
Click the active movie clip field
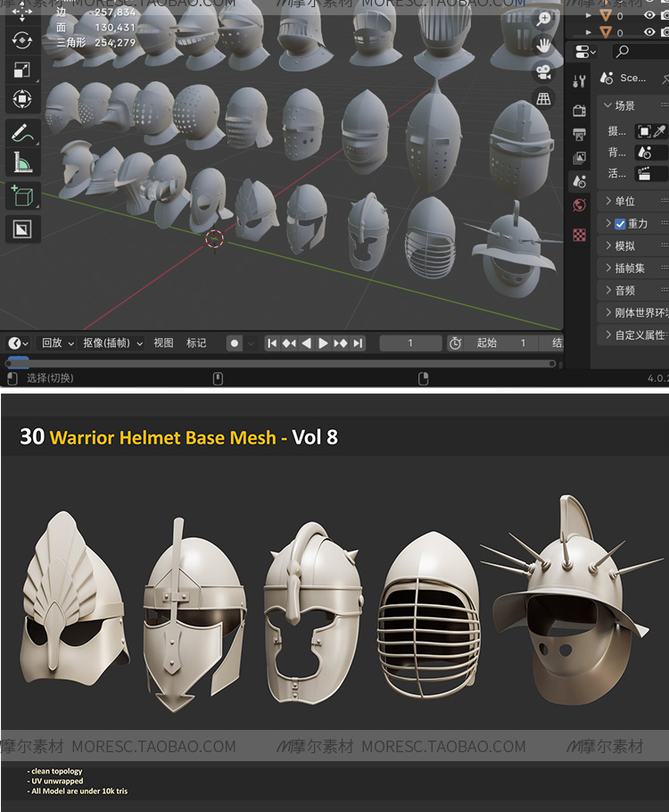(651, 173)
